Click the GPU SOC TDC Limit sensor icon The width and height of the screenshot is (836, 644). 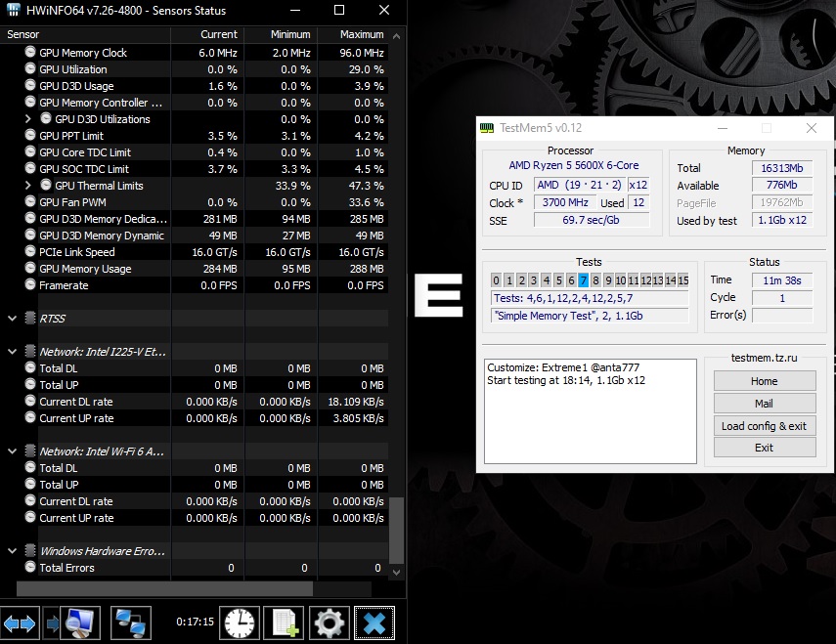click(30, 168)
